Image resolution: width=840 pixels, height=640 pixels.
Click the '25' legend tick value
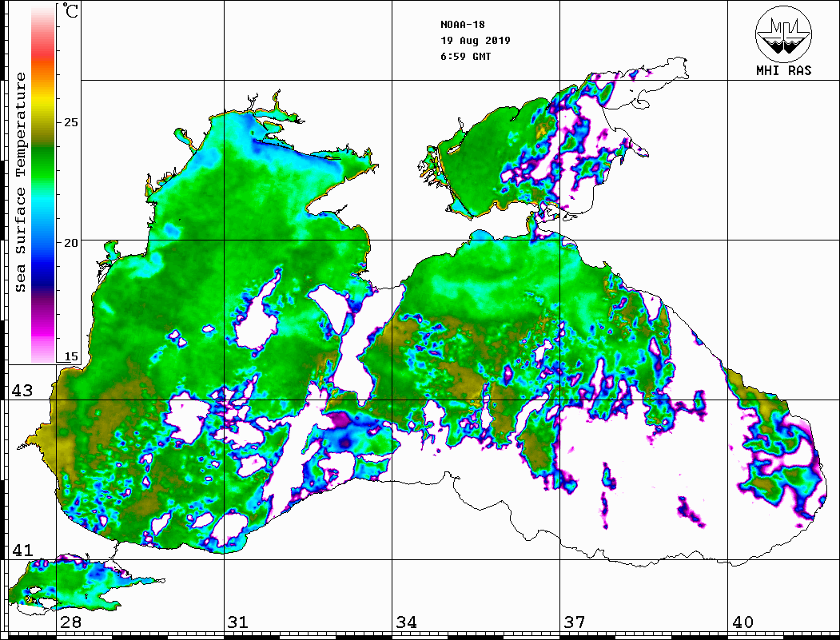70,122
